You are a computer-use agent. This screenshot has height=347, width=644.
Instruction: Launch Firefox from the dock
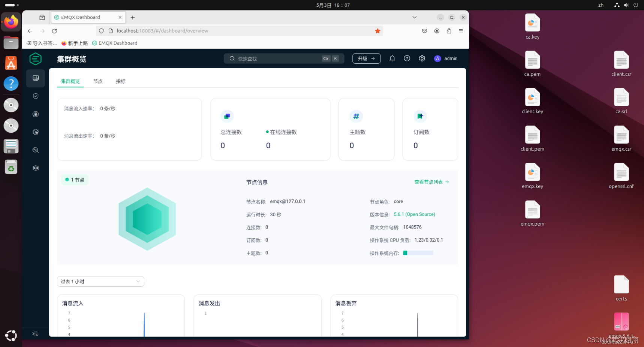11,22
